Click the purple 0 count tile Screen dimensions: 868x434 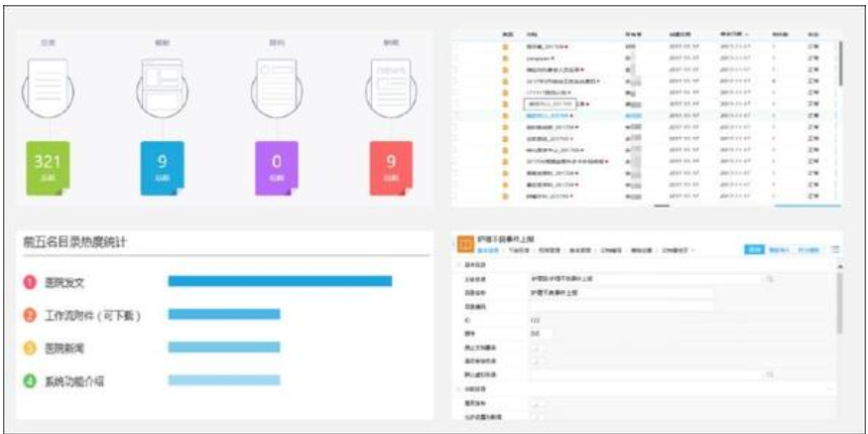(277, 168)
